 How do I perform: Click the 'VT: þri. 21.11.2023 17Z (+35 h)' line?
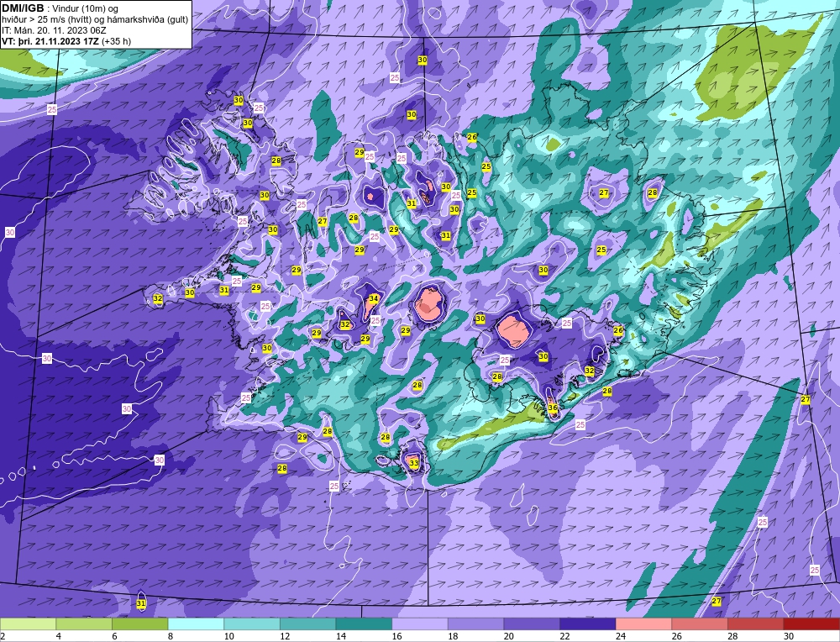(x=66, y=40)
